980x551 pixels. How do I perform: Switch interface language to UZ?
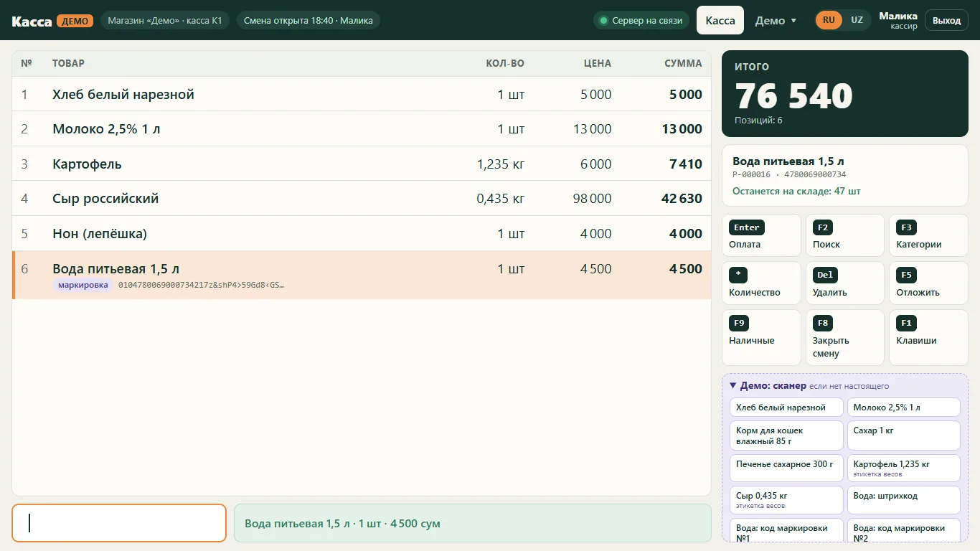click(x=857, y=20)
